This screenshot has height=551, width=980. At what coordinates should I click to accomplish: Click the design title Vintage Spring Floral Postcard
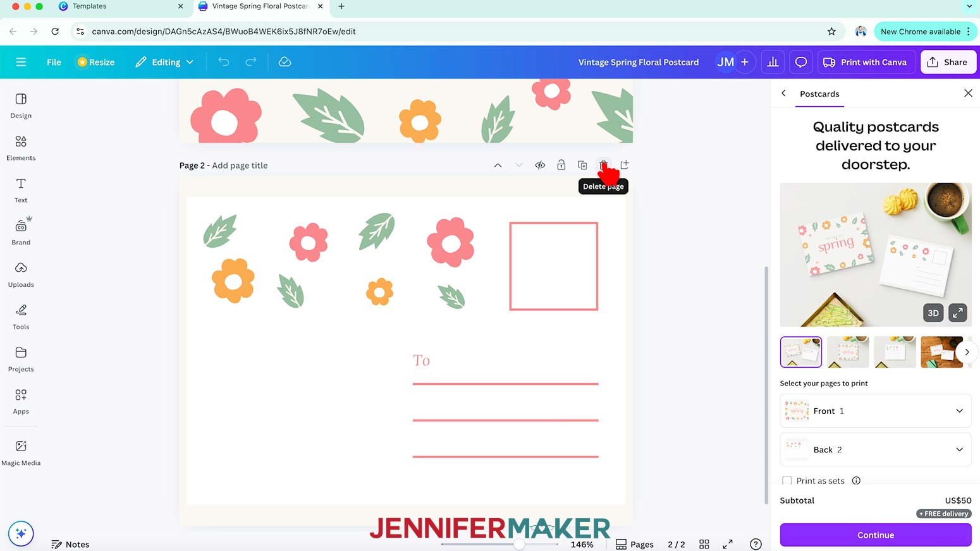click(639, 62)
